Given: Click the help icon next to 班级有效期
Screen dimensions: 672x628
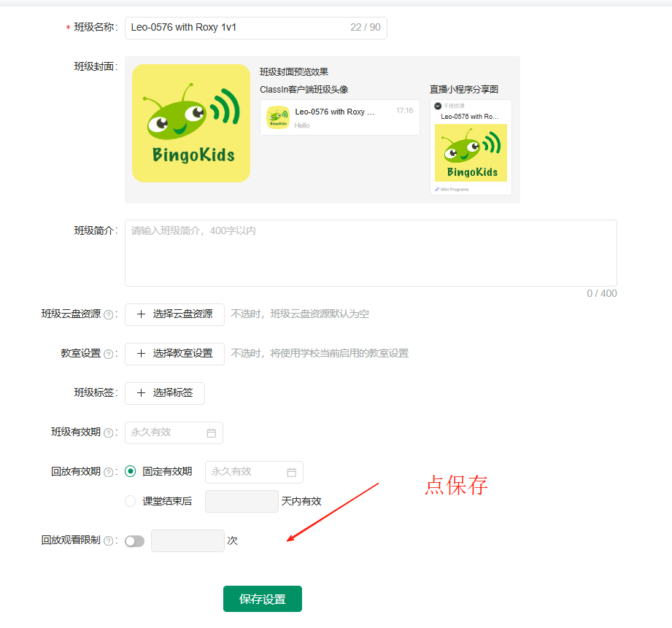Looking at the screenshot, I should pos(109,433).
